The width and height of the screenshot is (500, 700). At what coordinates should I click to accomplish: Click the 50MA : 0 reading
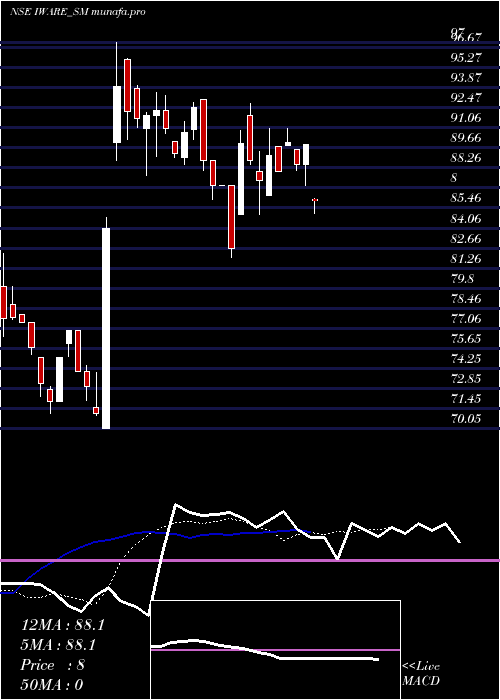[x=52, y=685]
